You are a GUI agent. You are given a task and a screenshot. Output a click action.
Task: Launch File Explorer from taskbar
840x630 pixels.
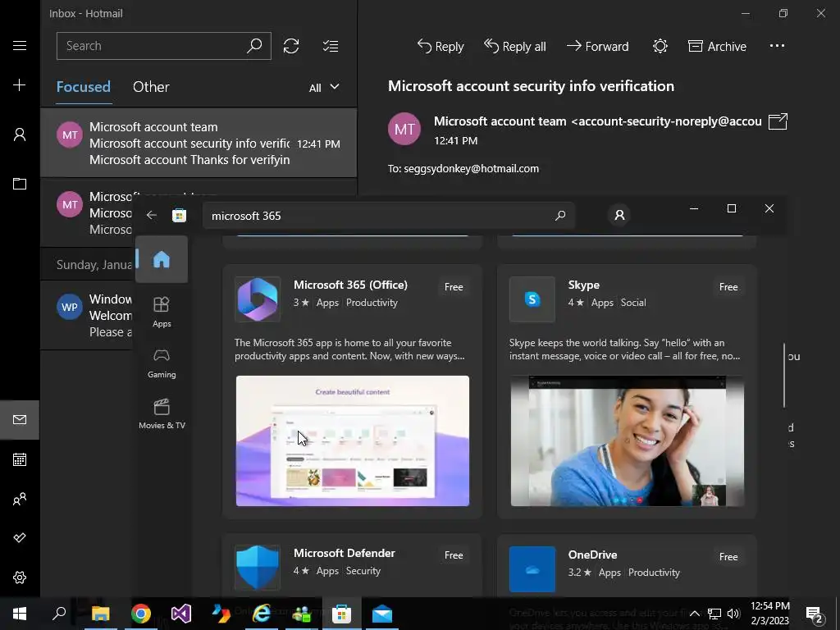[x=100, y=614]
